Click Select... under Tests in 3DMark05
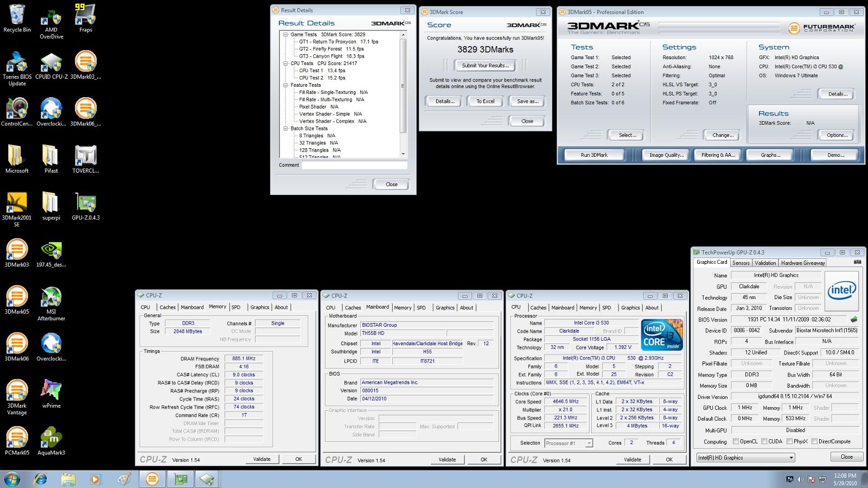Image resolution: width=868 pixels, height=488 pixels. click(x=627, y=135)
